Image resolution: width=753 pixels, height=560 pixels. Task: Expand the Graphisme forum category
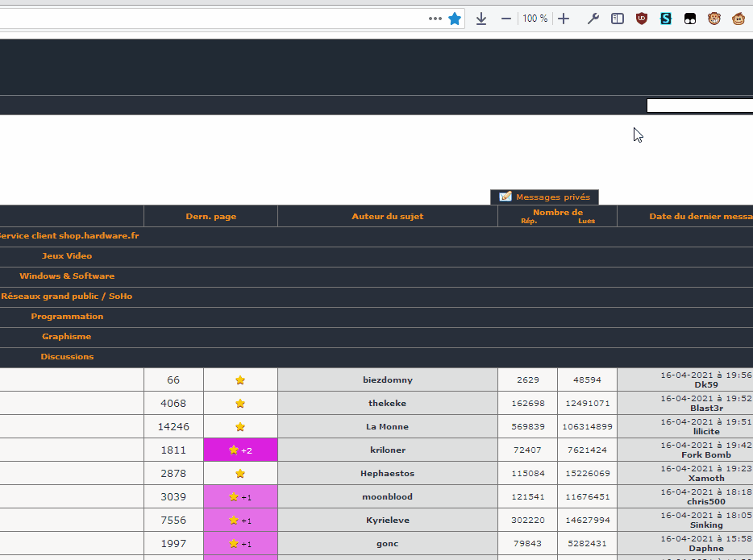point(66,336)
